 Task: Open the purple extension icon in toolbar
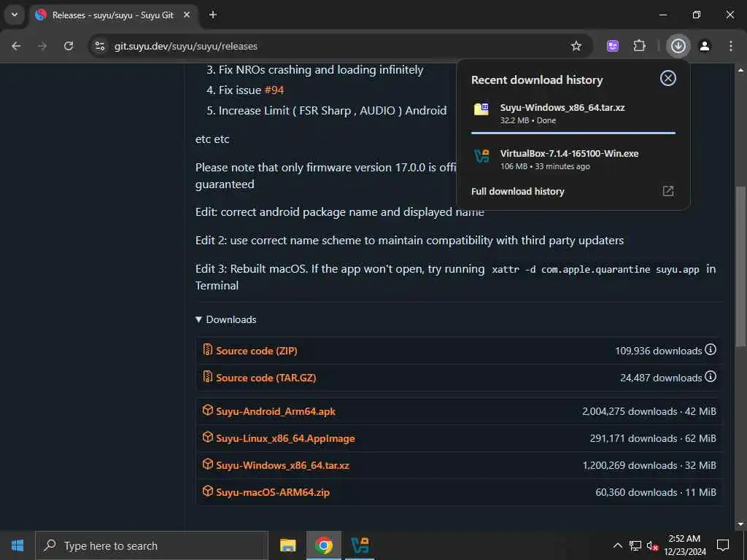(613, 46)
